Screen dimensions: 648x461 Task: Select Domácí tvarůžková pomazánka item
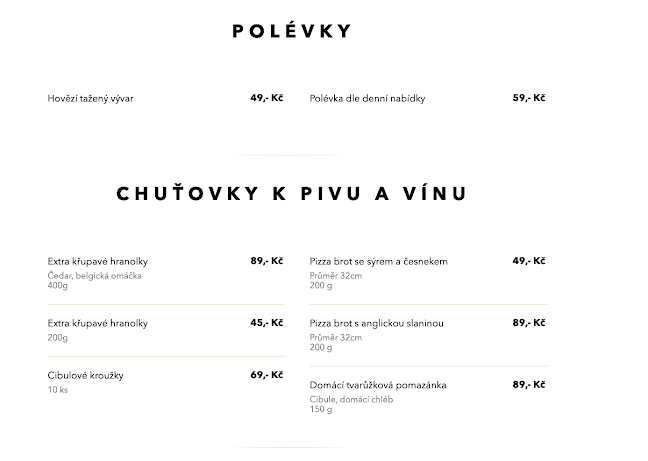tap(378, 385)
